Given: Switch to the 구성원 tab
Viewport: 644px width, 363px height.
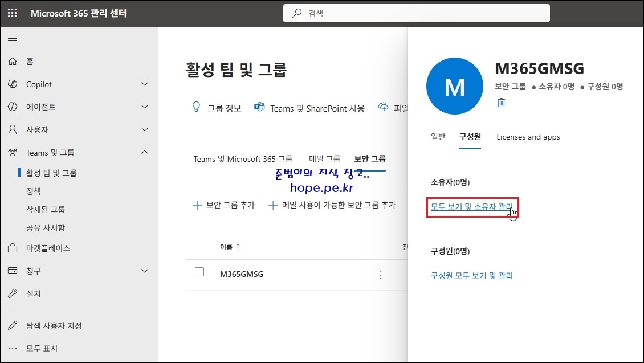Looking at the screenshot, I should 470,137.
